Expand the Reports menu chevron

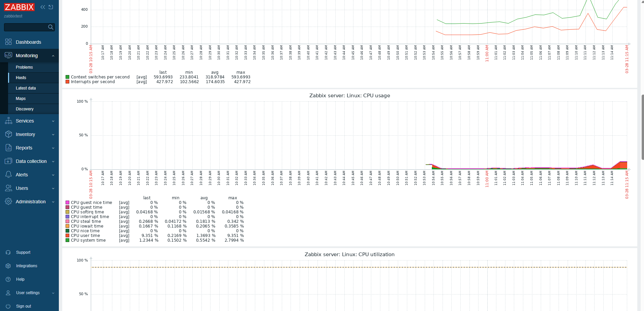coord(53,148)
